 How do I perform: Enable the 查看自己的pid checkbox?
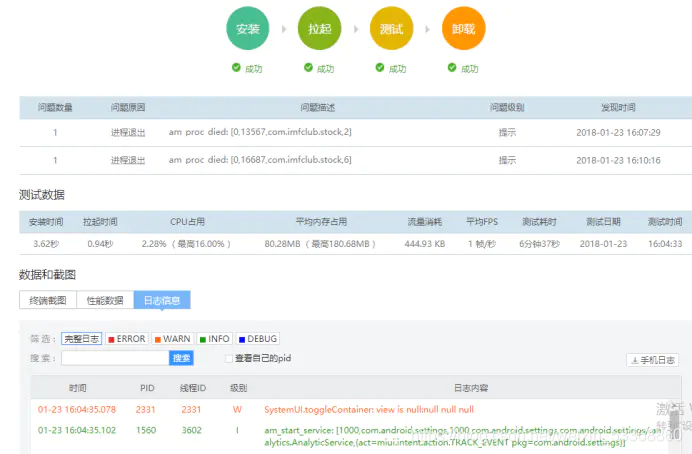229,359
